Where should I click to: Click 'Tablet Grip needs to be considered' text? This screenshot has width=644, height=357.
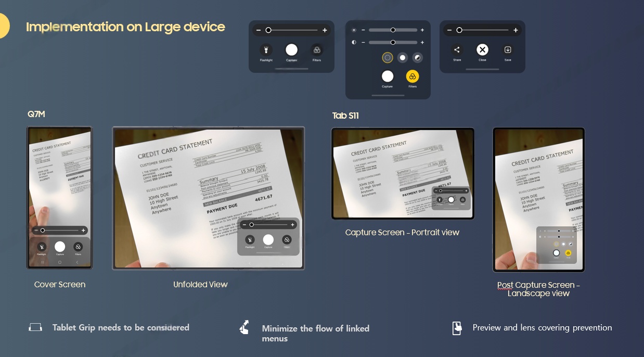[121, 328]
